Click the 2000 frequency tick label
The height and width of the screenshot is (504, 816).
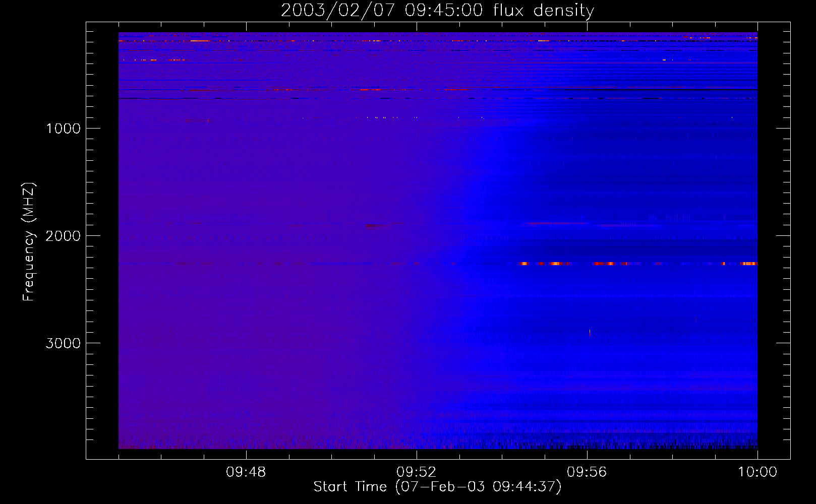click(x=63, y=236)
